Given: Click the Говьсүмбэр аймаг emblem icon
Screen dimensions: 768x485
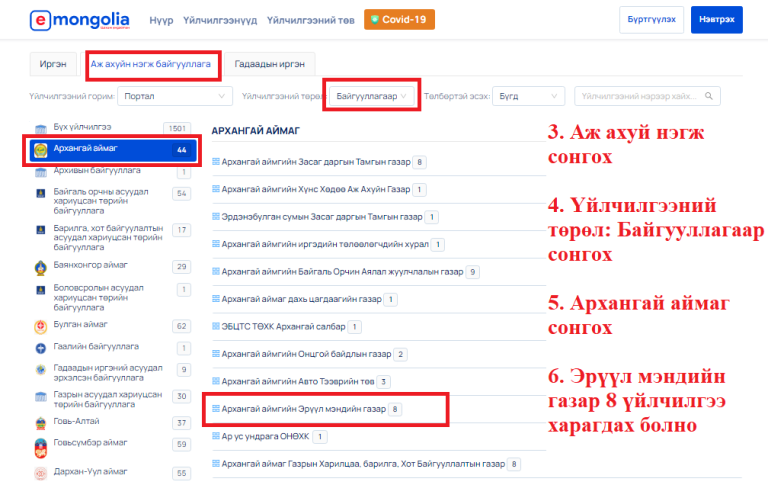Looking at the screenshot, I should point(41,444).
